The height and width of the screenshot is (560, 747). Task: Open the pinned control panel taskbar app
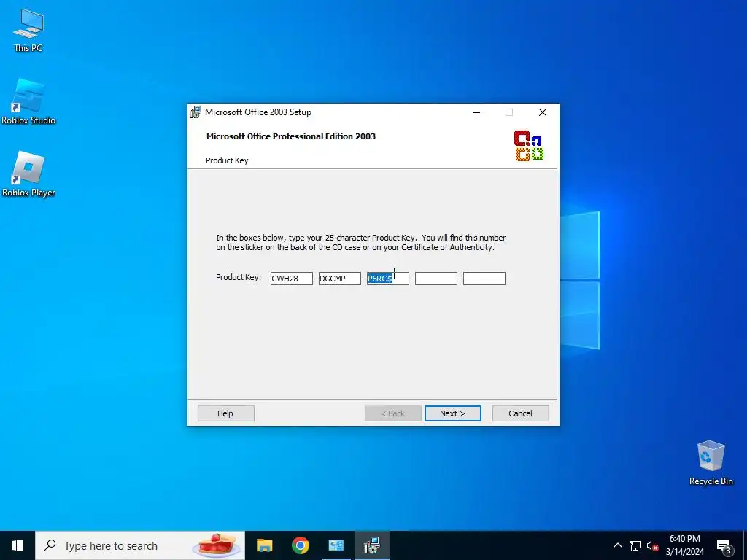tap(336, 545)
